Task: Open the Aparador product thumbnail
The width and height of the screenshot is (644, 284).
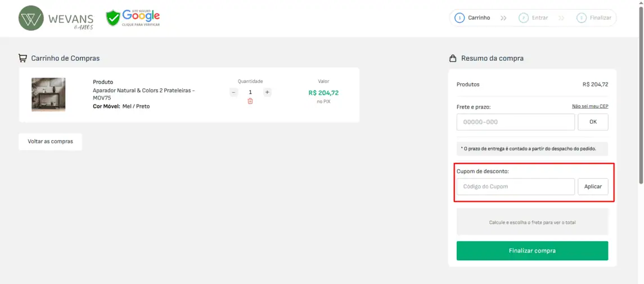Action: [48, 95]
